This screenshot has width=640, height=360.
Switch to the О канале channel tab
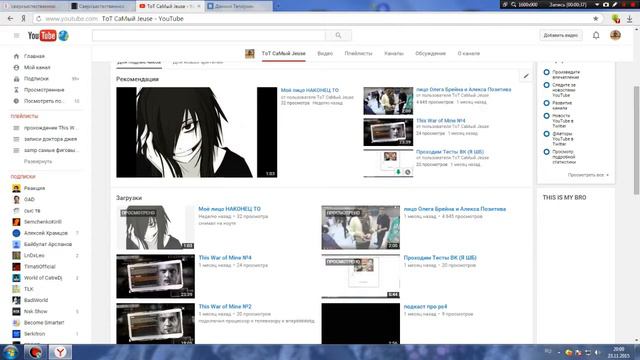[469, 53]
